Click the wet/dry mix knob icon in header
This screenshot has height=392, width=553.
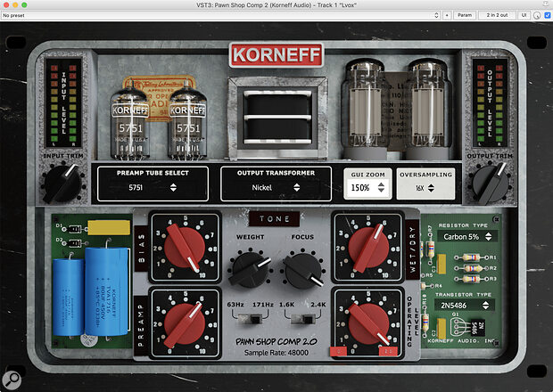537,15
